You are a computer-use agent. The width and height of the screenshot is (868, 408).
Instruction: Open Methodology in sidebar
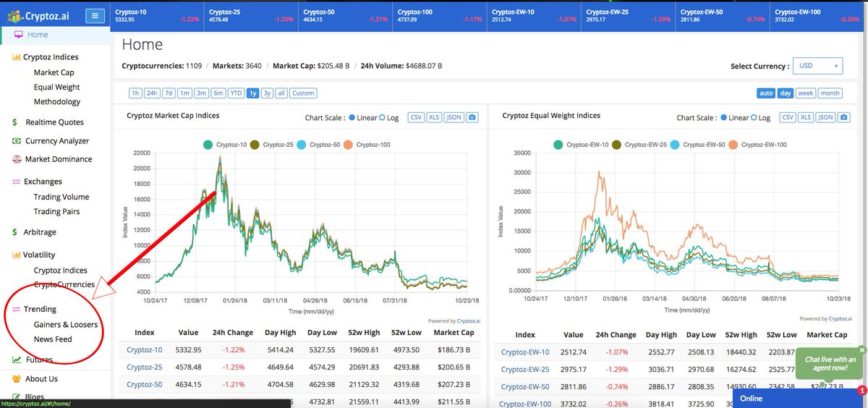tap(57, 102)
